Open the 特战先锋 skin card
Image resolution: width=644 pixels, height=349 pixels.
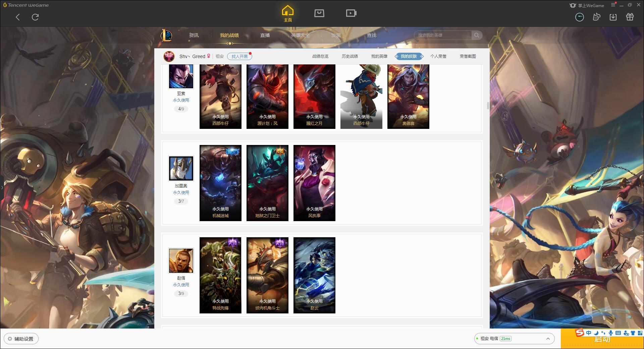(x=220, y=275)
